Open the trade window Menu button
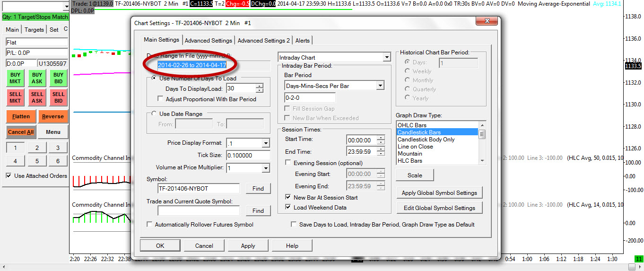This screenshot has width=644, height=271. 53,132
